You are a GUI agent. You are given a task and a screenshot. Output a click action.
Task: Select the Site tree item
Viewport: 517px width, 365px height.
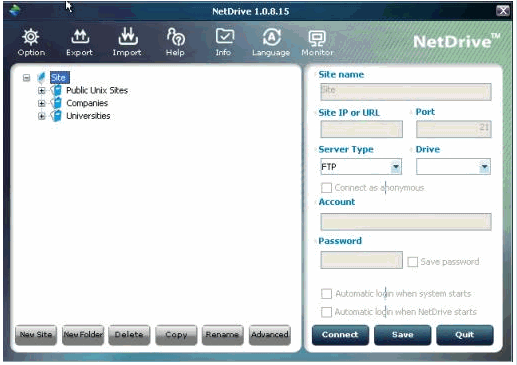[x=60, y=78]
